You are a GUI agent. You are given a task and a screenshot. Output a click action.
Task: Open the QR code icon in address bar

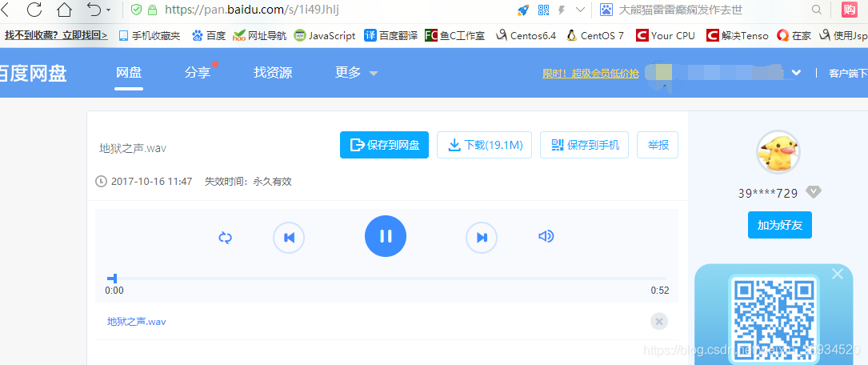[x=543, y=10]
